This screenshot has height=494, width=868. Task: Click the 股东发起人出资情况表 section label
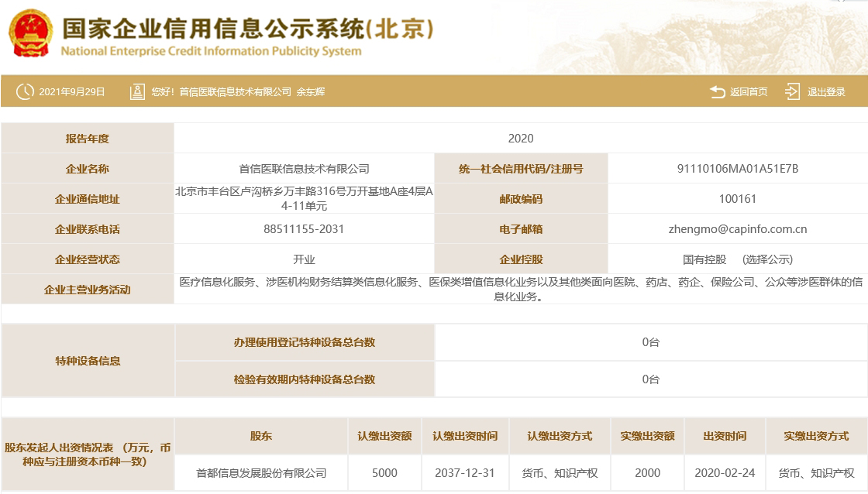tap(88, 455)
